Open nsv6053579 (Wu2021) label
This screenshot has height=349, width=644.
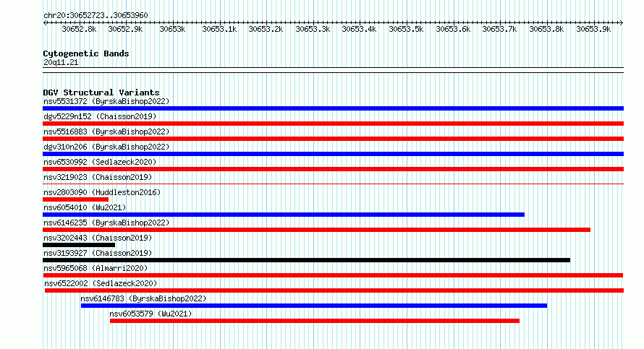click(151, 314)
